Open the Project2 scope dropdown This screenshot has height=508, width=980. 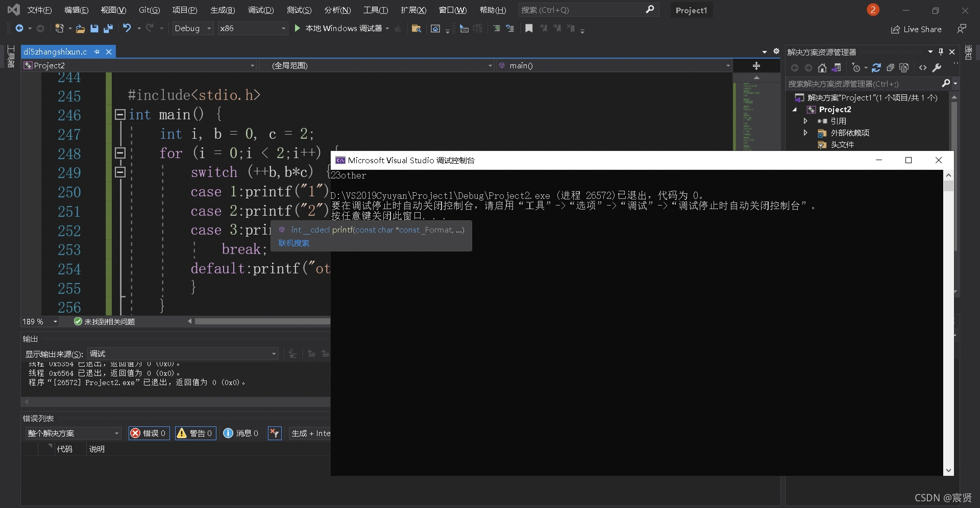[x=139, y=65]
